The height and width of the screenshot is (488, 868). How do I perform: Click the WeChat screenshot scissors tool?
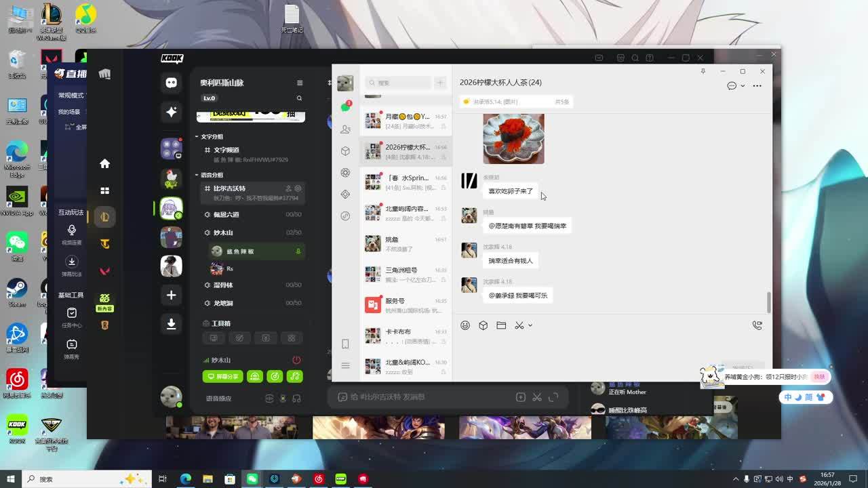[519, 325]
